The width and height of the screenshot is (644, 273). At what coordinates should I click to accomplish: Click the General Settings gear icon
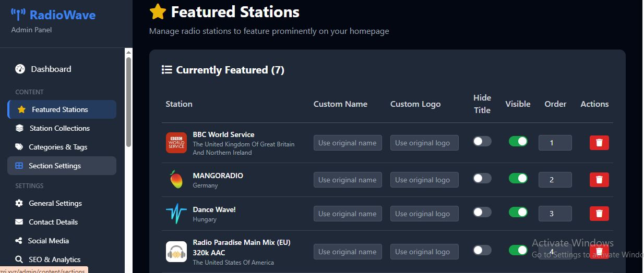(19, 203)
